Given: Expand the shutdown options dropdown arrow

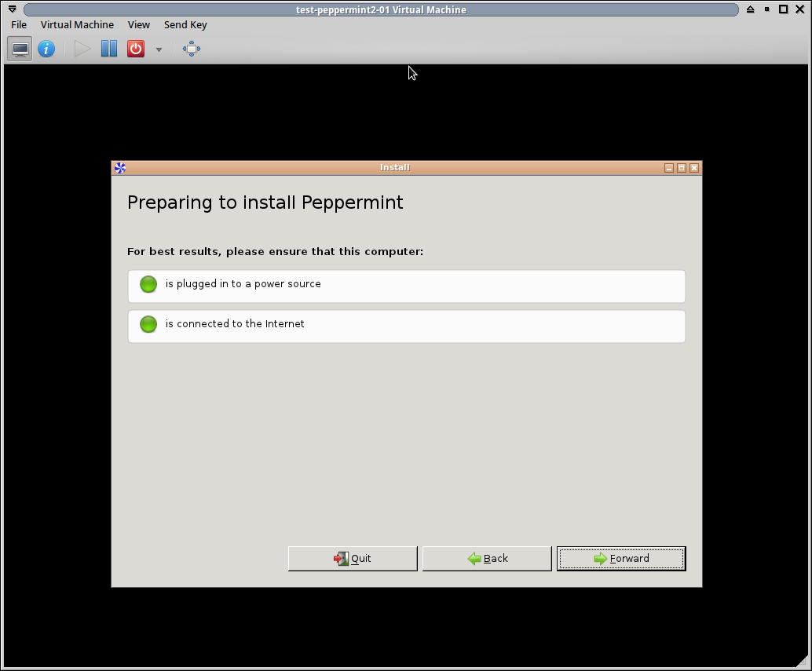Looking at the screenshot, I should 159,49.
